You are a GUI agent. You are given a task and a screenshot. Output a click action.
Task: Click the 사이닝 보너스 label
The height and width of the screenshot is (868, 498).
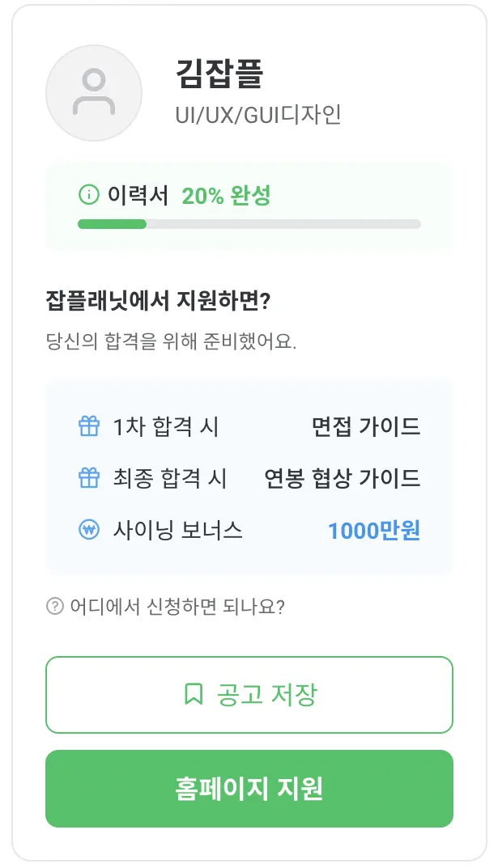(x=177, y=531)
